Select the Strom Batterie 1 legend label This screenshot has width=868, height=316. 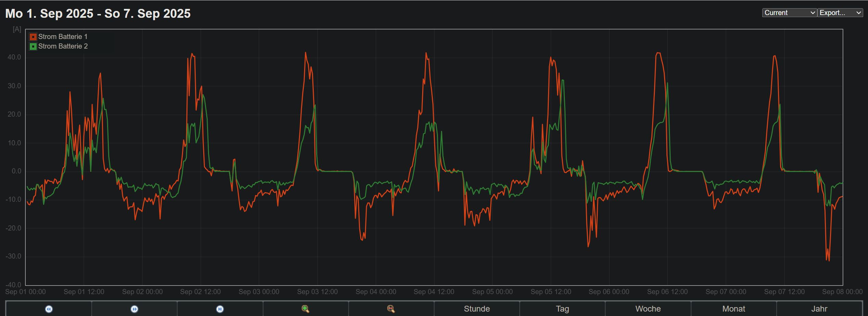[x=63, y=37]
